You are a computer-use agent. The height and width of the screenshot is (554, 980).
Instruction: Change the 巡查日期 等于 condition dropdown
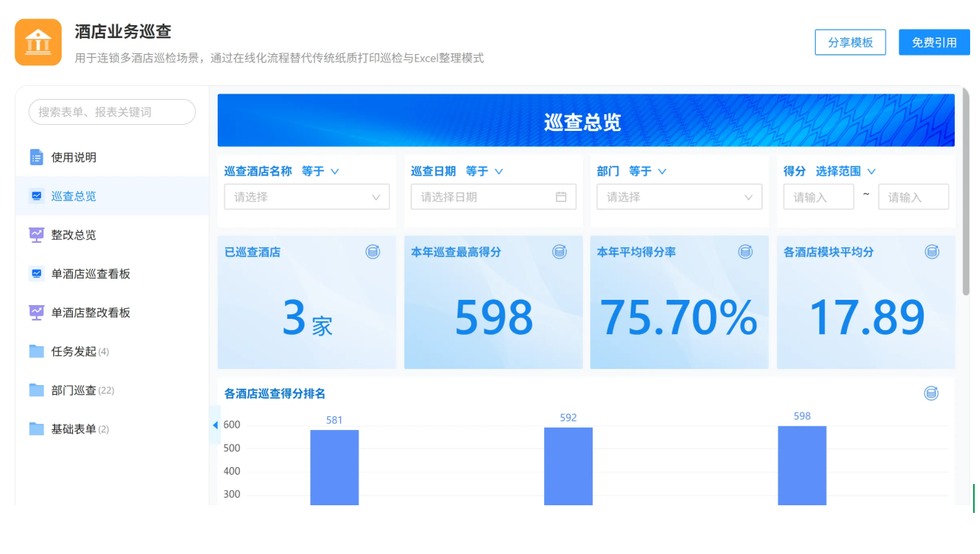(485, 171)
